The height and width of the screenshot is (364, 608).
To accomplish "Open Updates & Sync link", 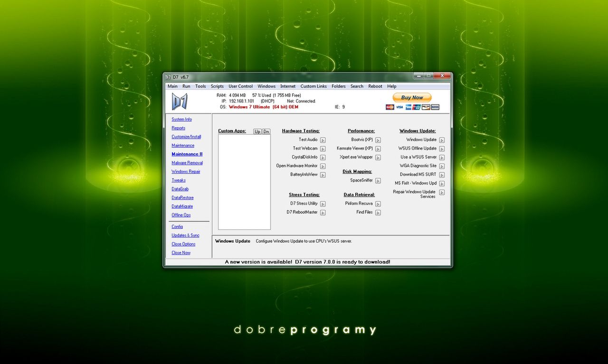I will pyautogui.click(x=185, y=235).
